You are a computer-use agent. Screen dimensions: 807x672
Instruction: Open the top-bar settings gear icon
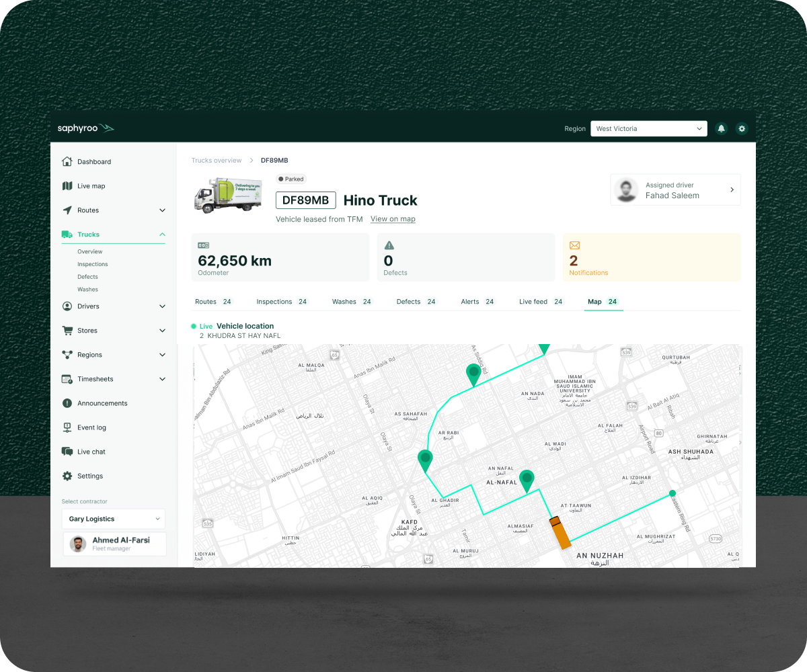coord(742,128)
